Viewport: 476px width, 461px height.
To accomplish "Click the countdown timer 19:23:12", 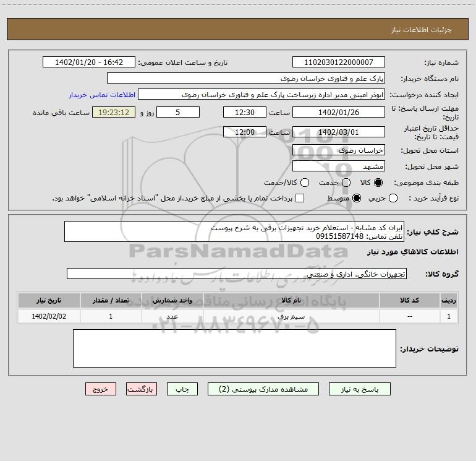I will [x=114, y=112].
